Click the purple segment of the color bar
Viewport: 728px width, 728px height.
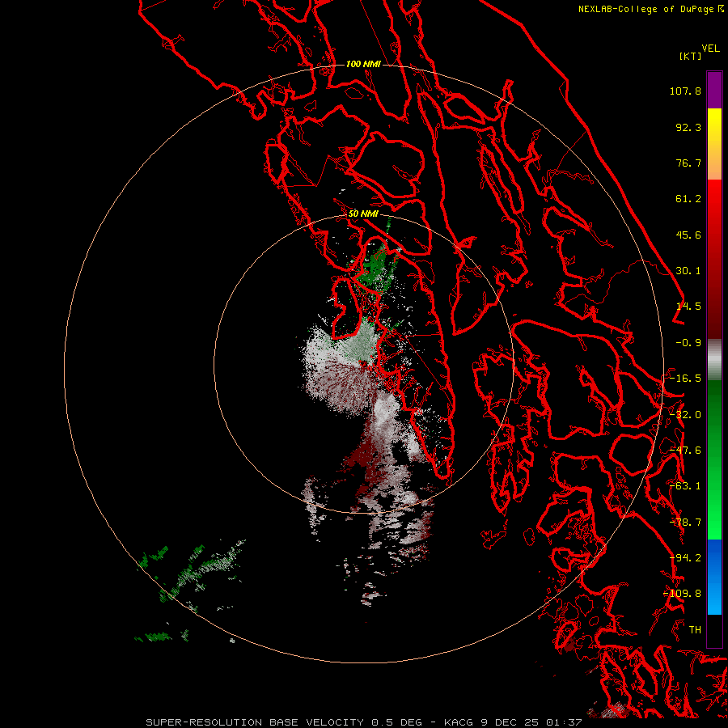click(714, 90)
